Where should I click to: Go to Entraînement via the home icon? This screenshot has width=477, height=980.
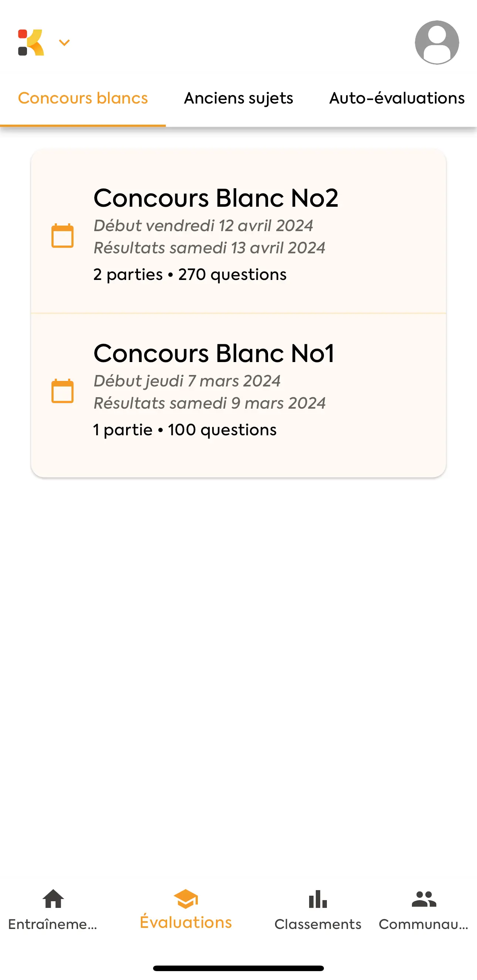click(x=53, y=899)
